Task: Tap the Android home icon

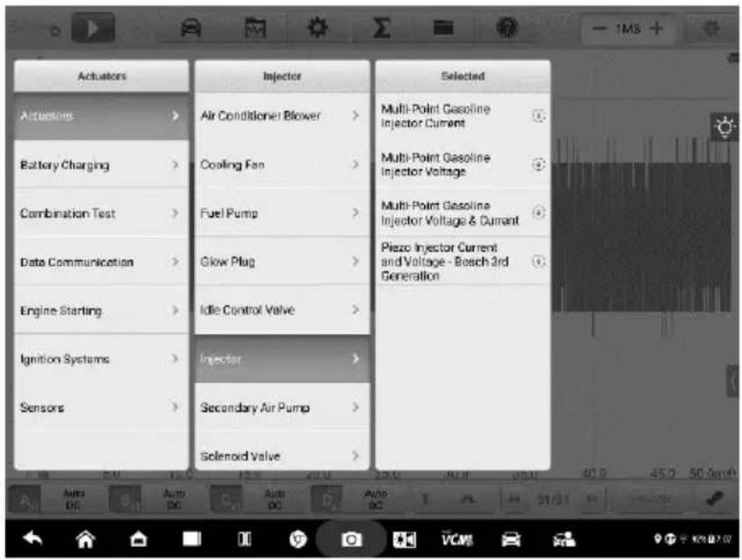Action: tap(86, 539)
